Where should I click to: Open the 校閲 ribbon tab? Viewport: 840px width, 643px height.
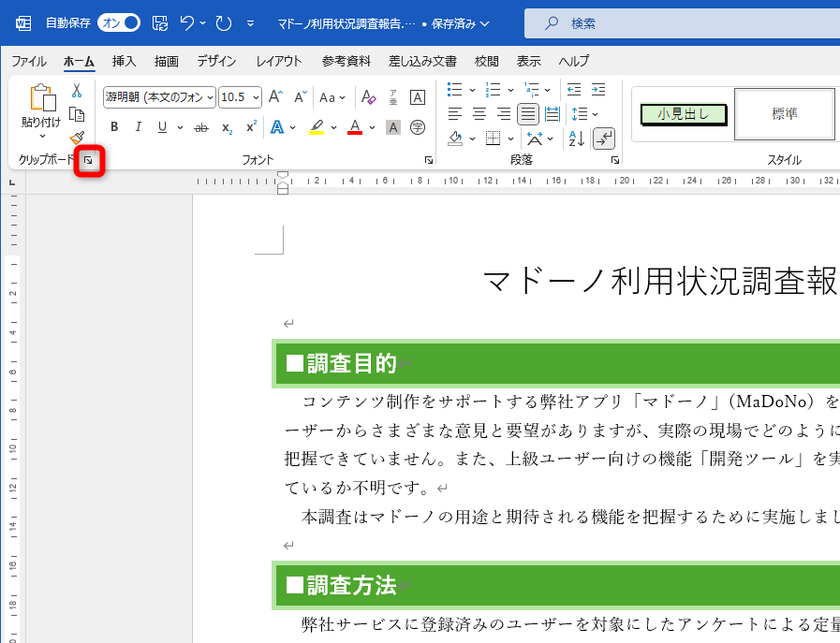pos(486,61)
